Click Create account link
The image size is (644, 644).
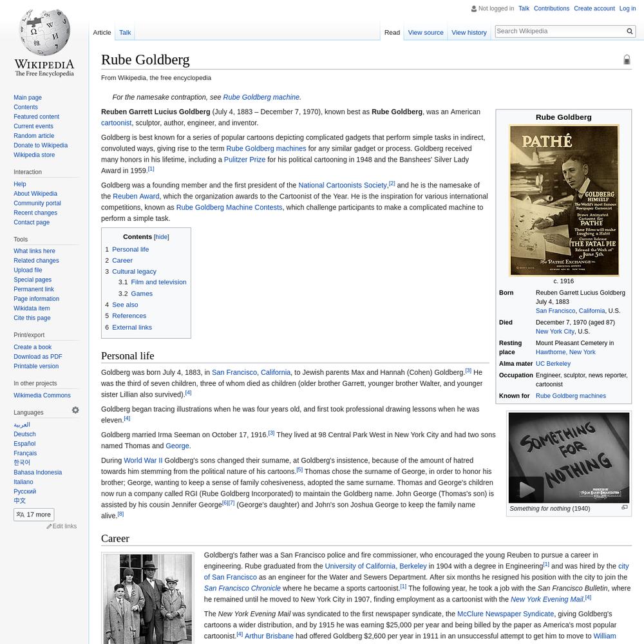coord(594,8)
